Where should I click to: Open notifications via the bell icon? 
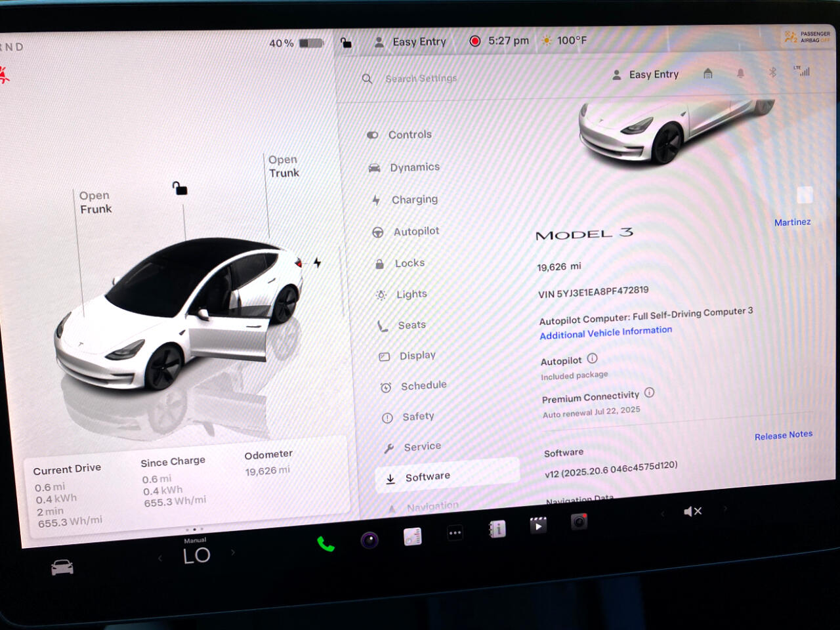740,73
